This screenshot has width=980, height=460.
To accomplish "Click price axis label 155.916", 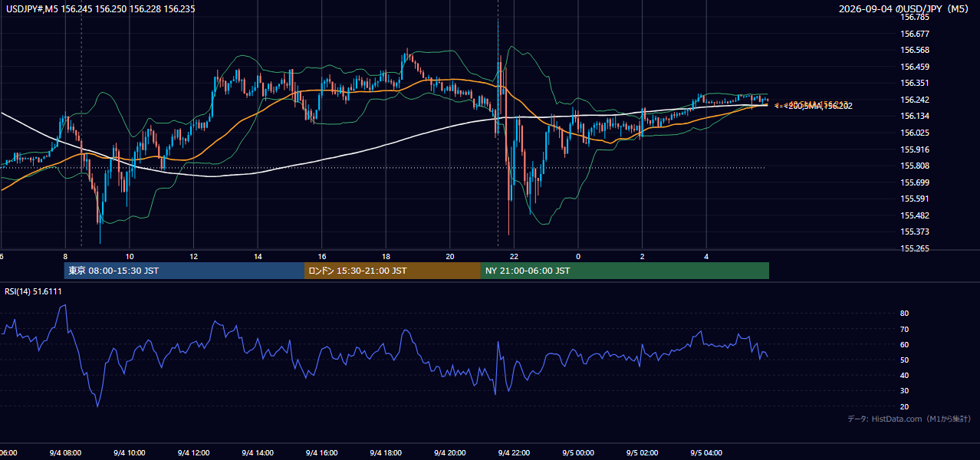I will [x=914, y=149].
